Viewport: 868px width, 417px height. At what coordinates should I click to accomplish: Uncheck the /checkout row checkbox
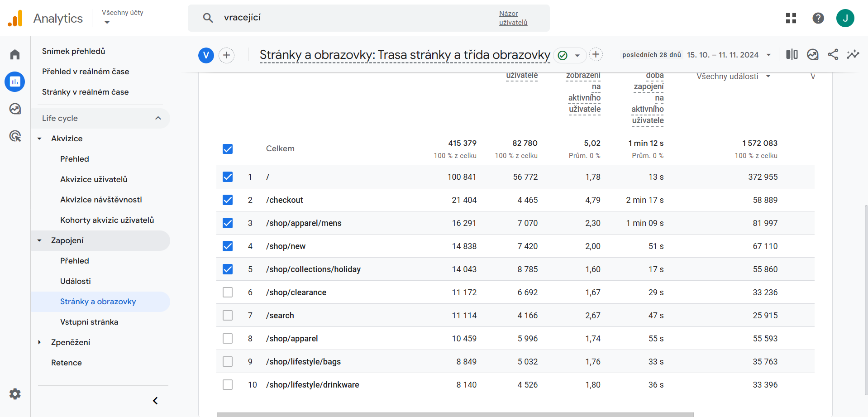point(228,200)
